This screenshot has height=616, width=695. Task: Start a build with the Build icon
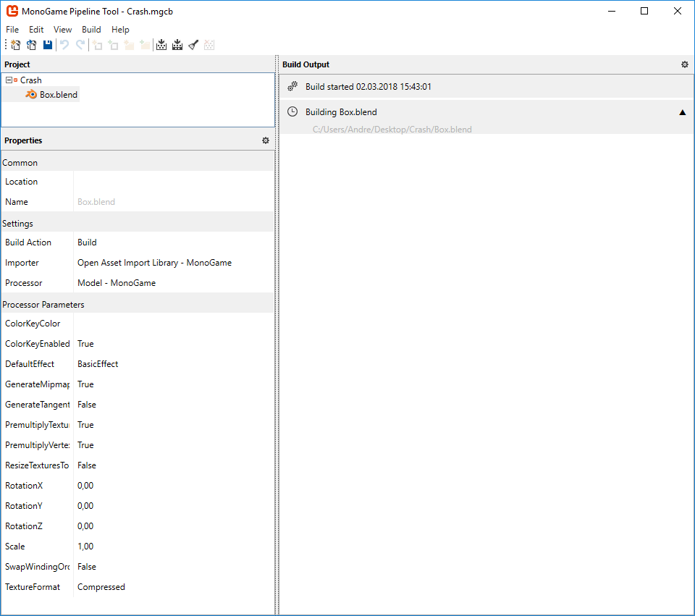pyautogui.click(x=161, y=45)
